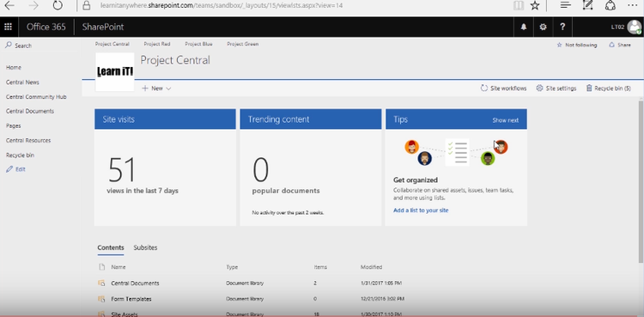Viewport: 644px width, 317px height.
Task: Click the Project Central site title
Action: tap(175, 60)
